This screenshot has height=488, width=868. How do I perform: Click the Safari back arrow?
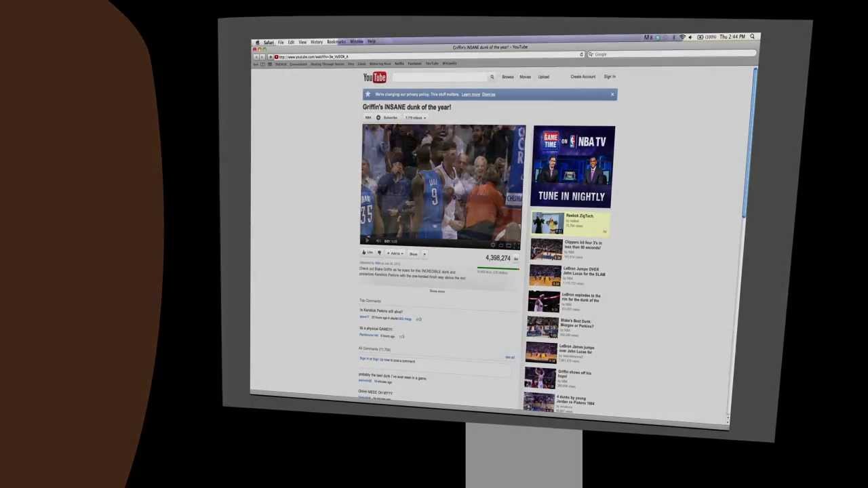pos(256,57)
